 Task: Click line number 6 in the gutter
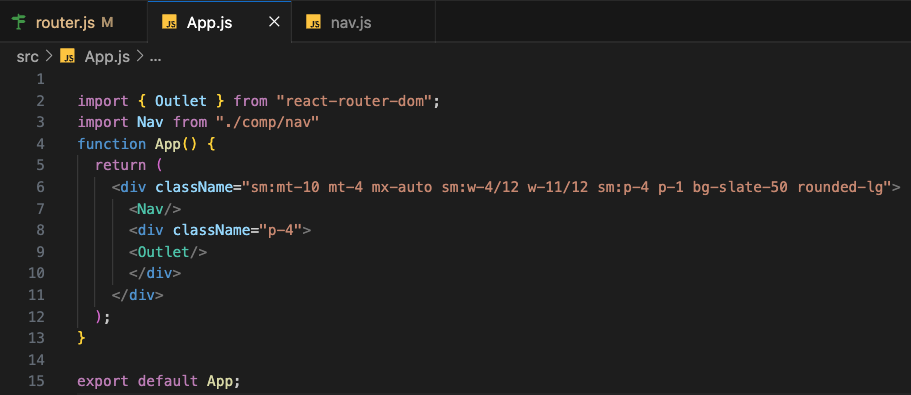(40, 187)
